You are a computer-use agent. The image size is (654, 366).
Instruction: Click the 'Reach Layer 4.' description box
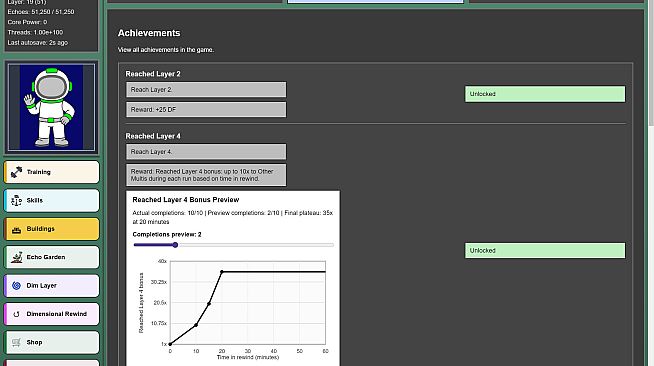(x=206, y=152)
